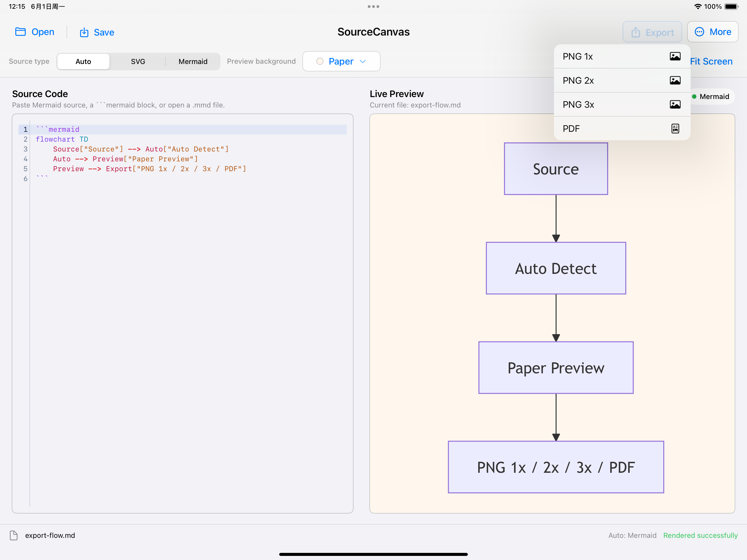Click 'Rendered successfully' status text
Viewport: 747px width, 560px height.
(x=701, y=535)
